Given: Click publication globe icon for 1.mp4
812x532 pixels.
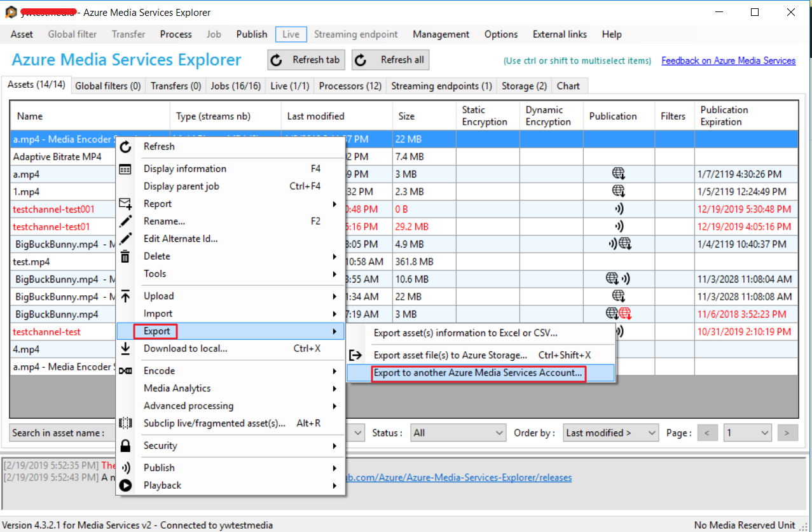Looking at the screenshot, I should (618, 191).
